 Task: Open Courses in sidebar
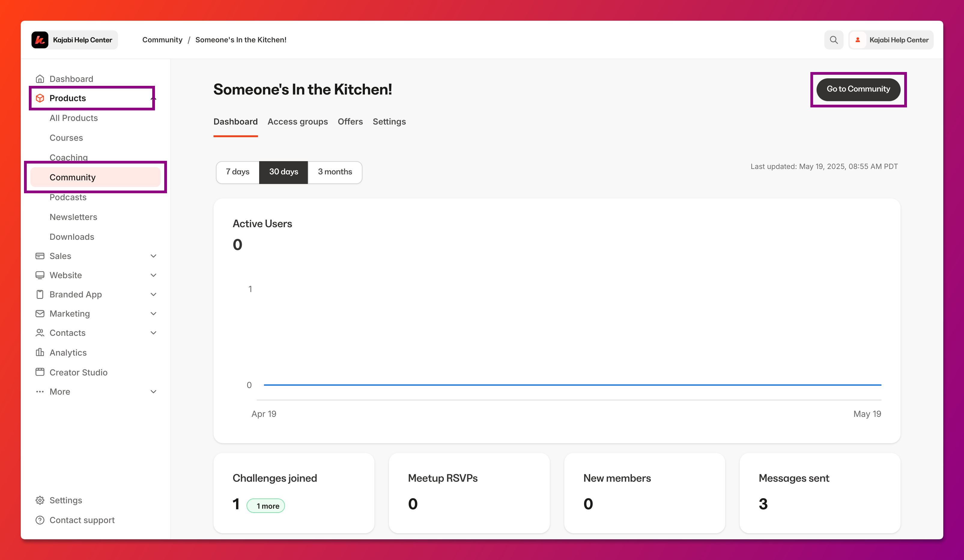pyautogui.click(x=66, y=138)
